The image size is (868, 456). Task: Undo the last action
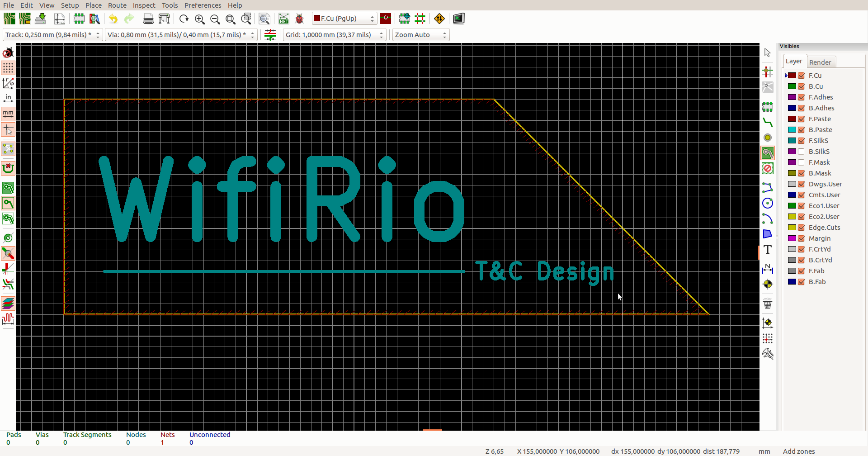click(x=113, y=19)
